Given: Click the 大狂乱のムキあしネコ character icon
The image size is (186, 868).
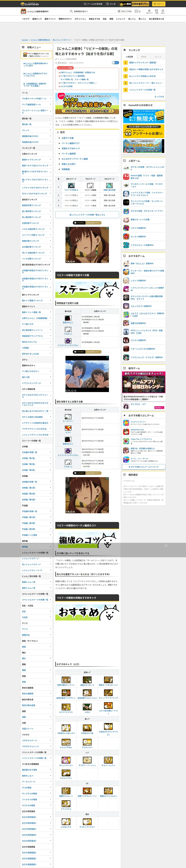Looking at the screenshot, I should click(x=66, y=728).
